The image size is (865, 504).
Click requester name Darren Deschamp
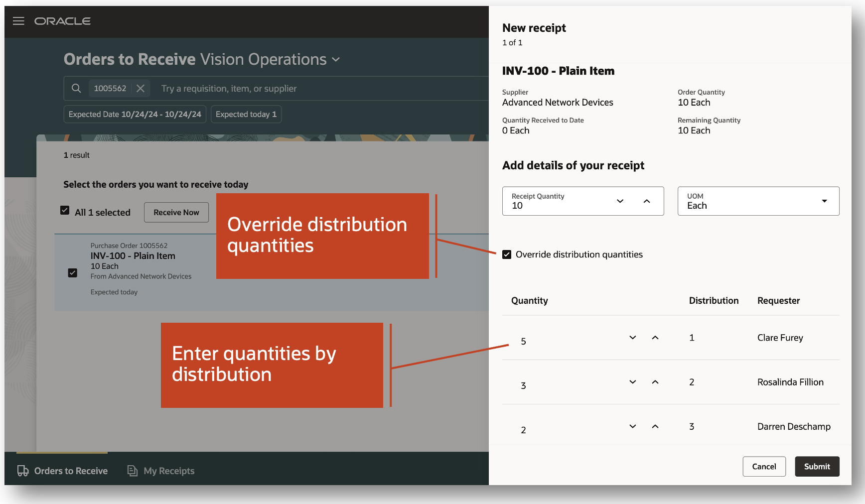(794, 426)
